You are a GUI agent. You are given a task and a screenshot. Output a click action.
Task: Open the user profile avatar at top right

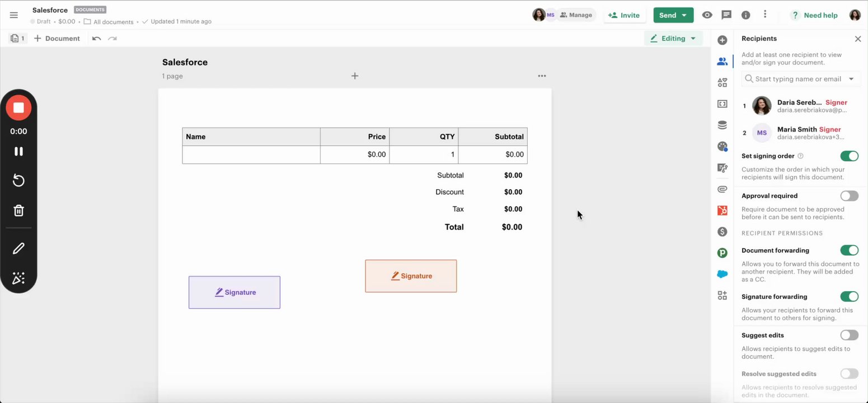(x=855, y=15)
